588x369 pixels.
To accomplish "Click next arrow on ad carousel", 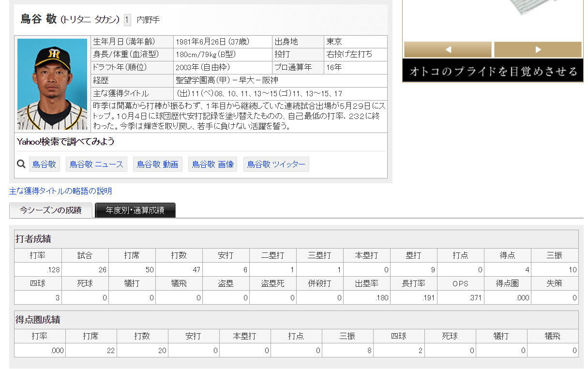I will click(x=538, y=49).
